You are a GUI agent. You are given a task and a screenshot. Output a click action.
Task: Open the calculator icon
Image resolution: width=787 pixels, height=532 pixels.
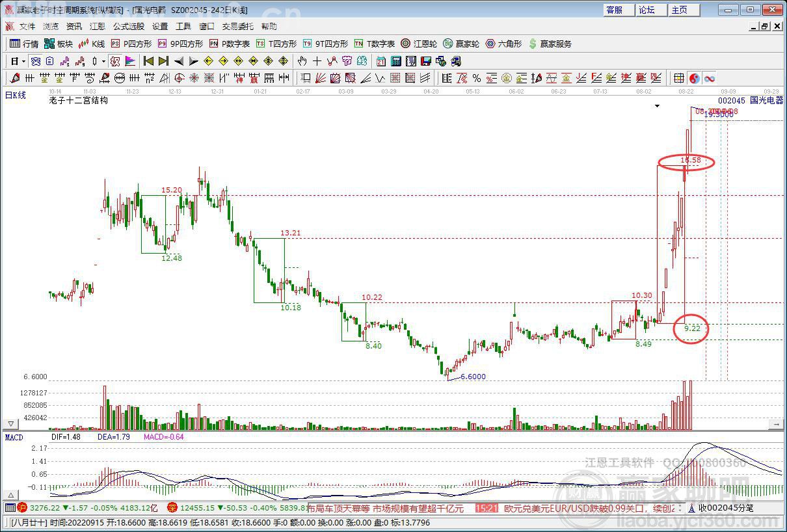[396, 61]
